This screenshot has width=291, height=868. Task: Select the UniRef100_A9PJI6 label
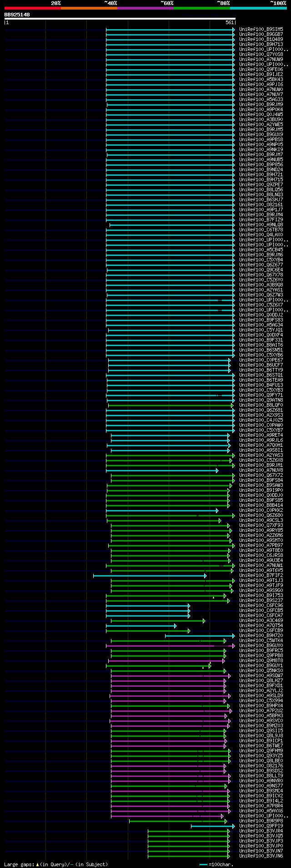(x=261, y=84)
